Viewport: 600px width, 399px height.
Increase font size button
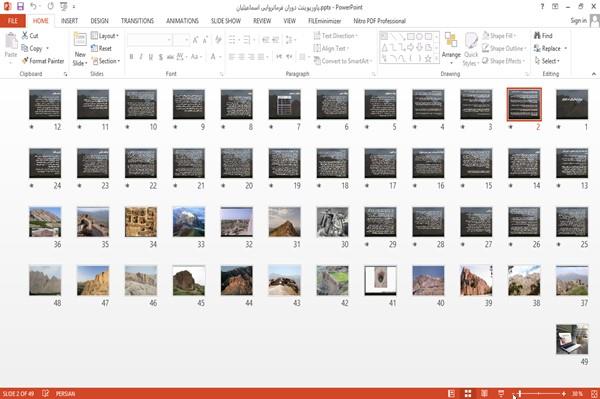196,39
